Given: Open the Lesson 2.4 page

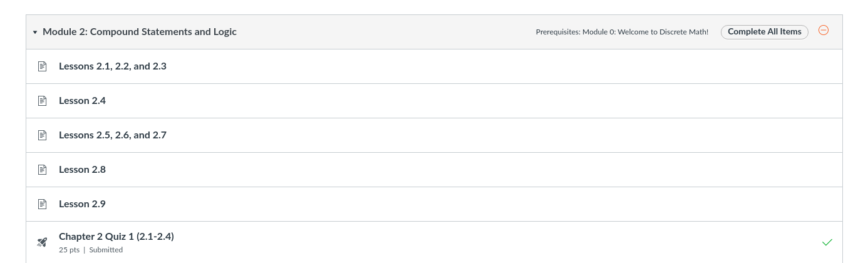Looking at the screenshot, I should tap(82, 101).
